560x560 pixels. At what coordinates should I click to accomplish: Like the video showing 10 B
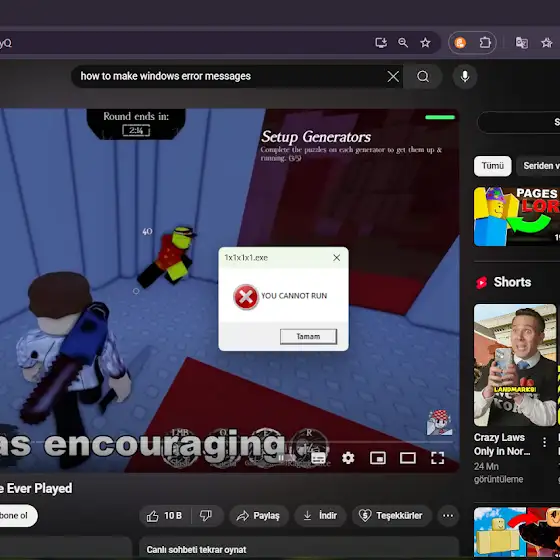tap(165, 516)
